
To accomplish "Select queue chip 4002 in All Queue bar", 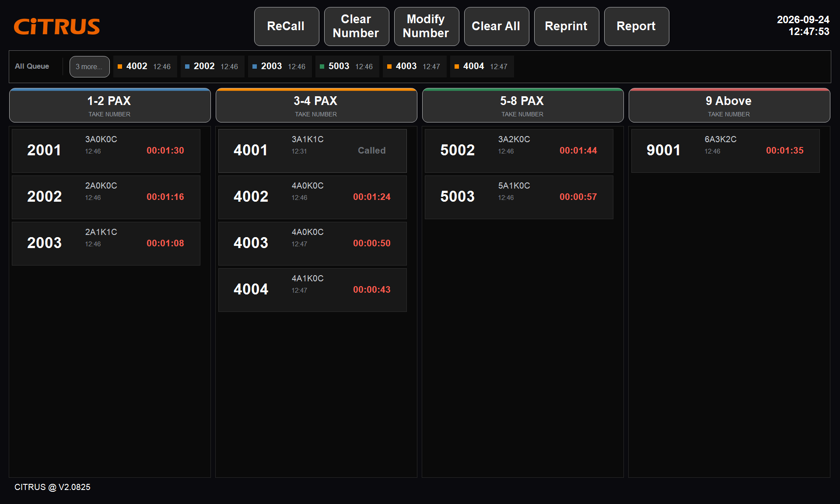I will click(145, 66).
